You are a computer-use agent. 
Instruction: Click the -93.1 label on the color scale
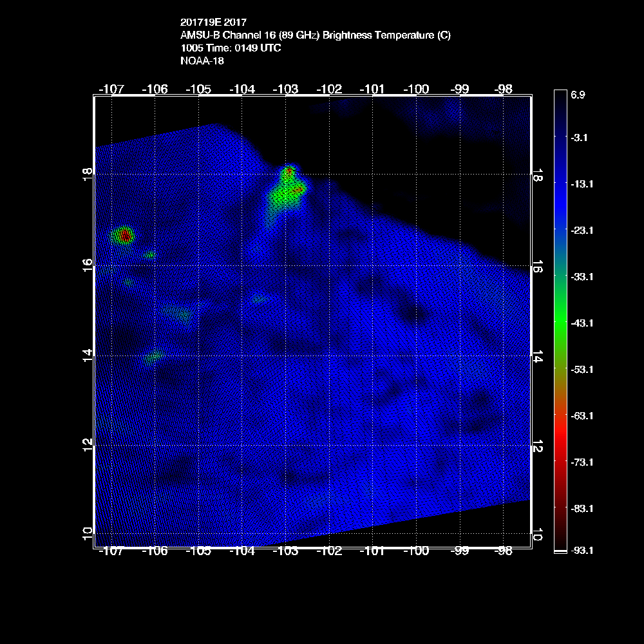click(581, 550)
